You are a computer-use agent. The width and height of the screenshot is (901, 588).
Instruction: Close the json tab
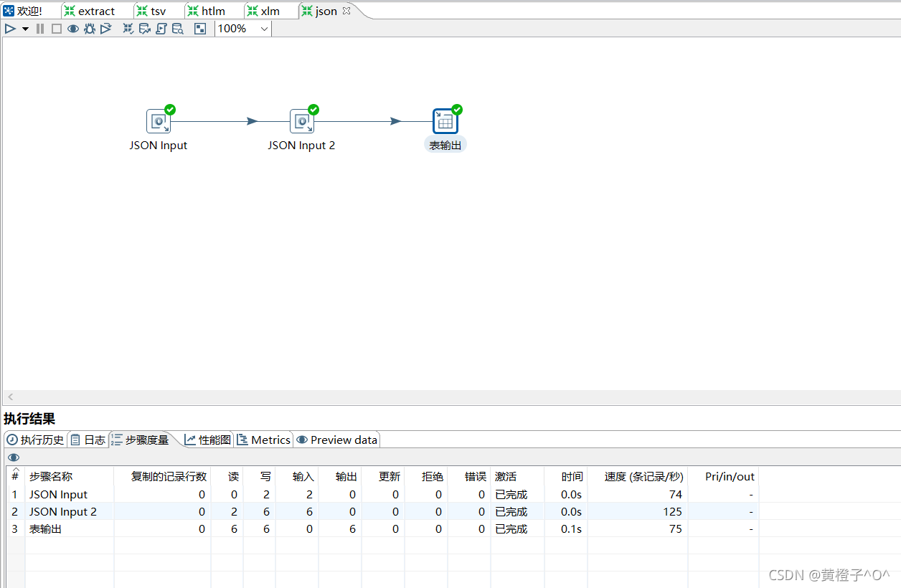click(x=346, y=11)
